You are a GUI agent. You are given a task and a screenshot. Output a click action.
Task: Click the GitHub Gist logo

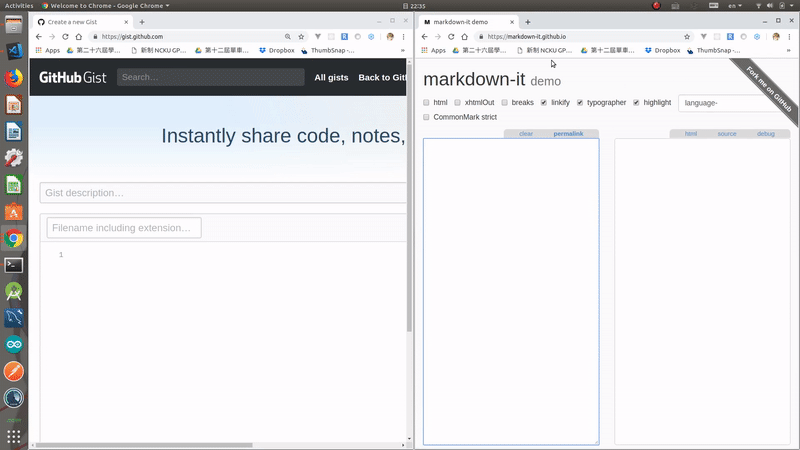click(x=72, y=78)
